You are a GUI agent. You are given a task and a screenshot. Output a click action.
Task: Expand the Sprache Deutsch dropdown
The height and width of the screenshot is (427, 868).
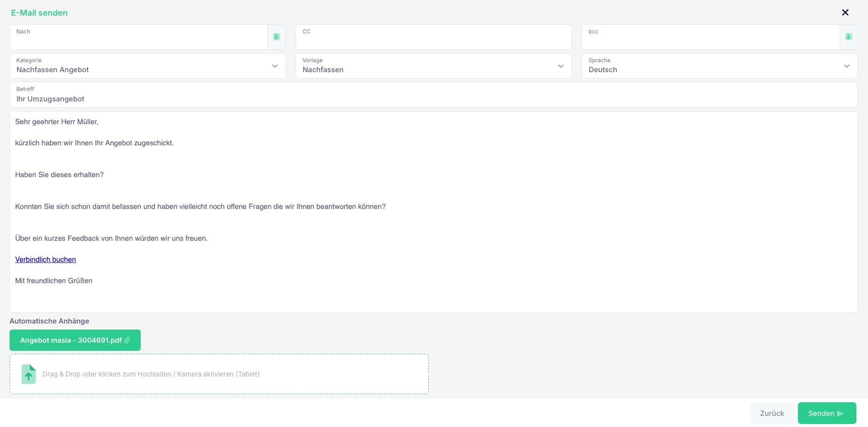(x=720, y=66)
